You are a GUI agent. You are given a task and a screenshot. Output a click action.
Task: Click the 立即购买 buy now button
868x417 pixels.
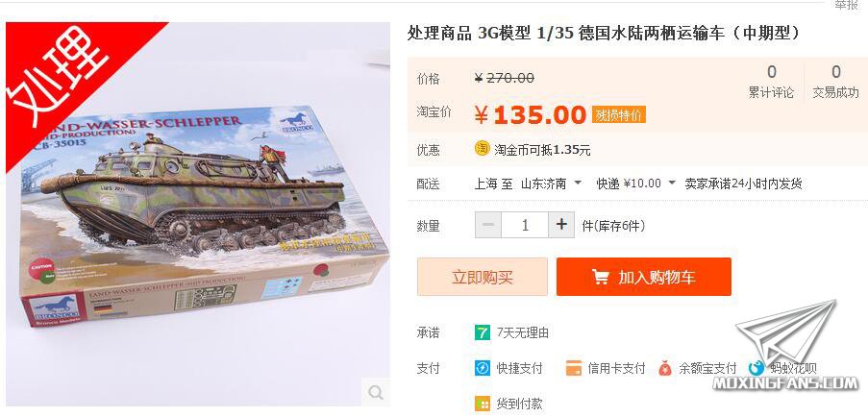(483, 277)
